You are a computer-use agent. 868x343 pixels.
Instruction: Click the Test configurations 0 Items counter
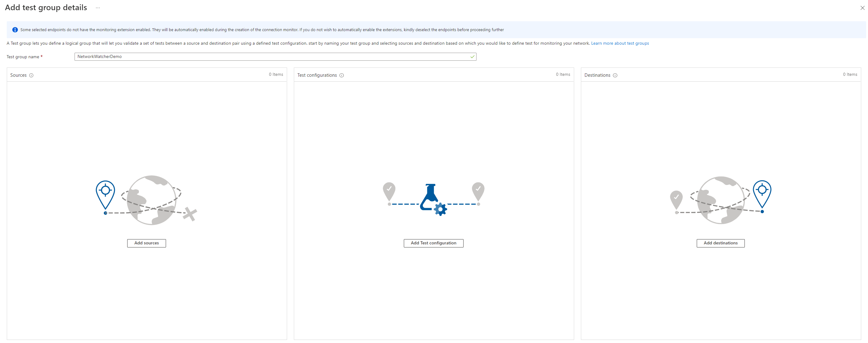pos(563,75)
